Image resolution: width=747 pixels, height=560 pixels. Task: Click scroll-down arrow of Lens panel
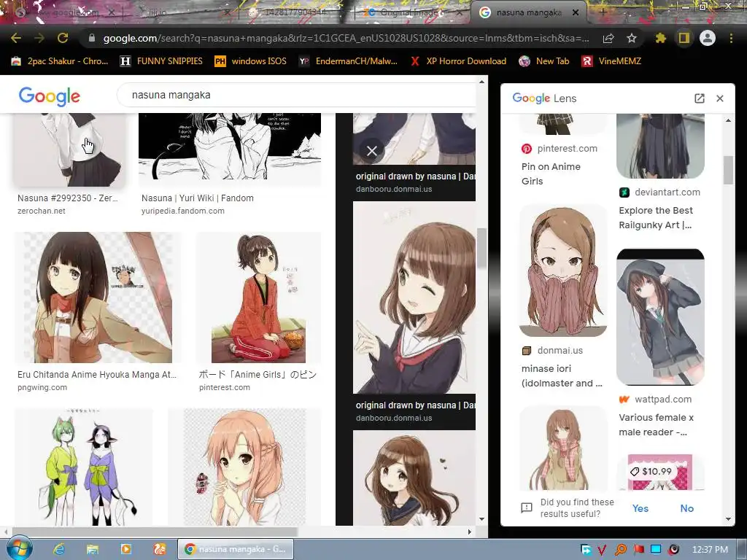pyautogui.click(x=728, y=519)
